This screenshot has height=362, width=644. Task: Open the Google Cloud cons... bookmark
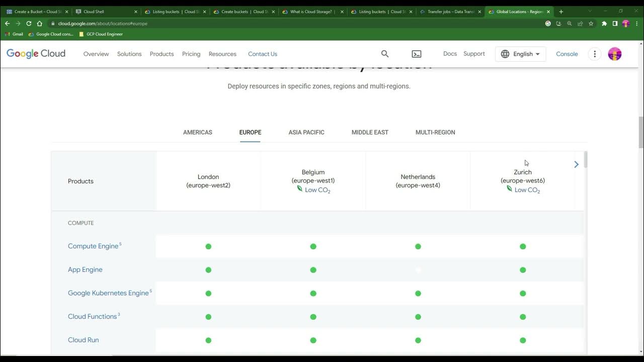click(51, 34)
